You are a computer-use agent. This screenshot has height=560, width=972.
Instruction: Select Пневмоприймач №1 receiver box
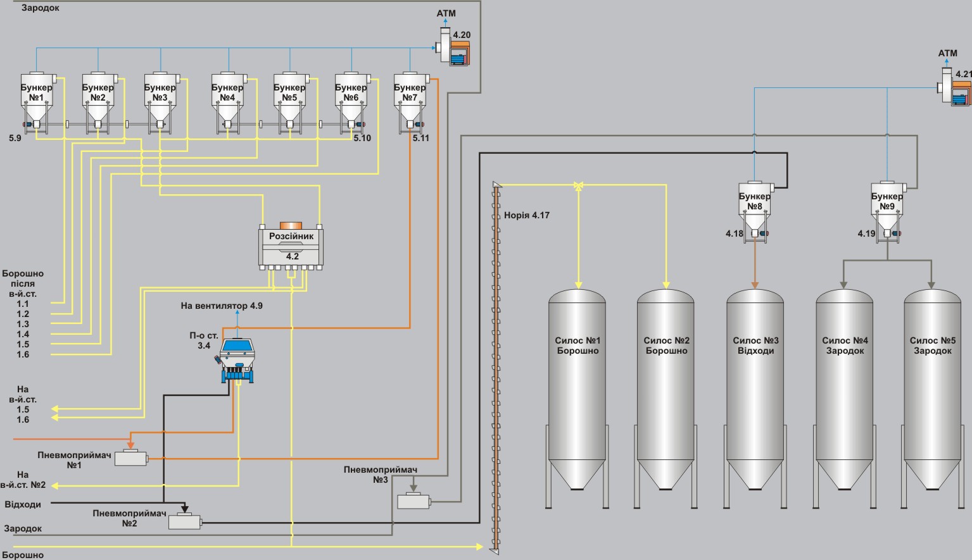[x=131, y=457]
